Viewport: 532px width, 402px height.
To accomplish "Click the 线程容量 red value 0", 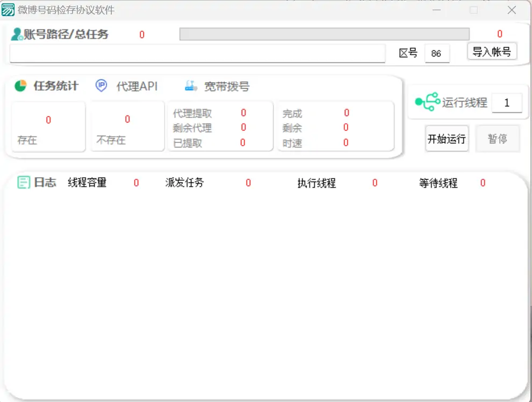I will (x=136, y=183).
